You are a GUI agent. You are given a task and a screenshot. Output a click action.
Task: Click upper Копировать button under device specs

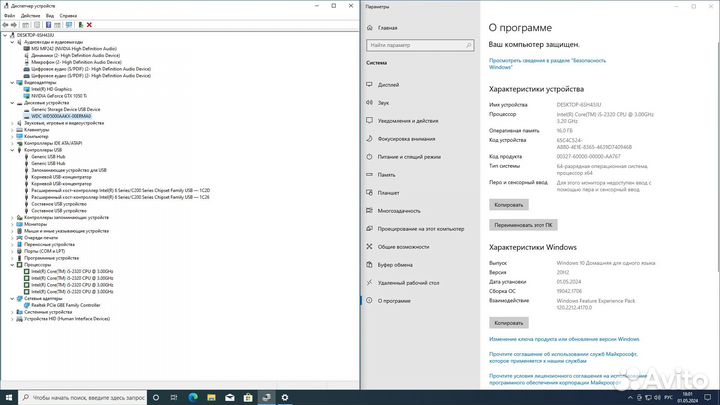[509, 205]
